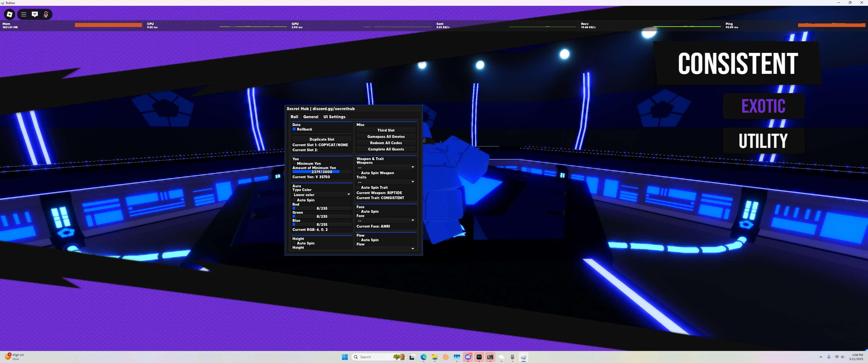Expand the Weapons dropdown
Viewport: 868px width, 363px height.
pos(386,167)
